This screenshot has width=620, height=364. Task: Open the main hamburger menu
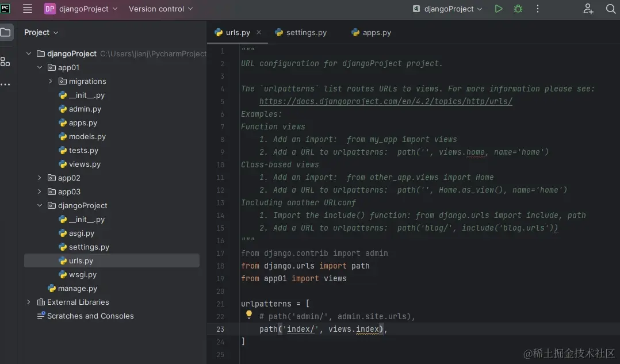(27, 9)
